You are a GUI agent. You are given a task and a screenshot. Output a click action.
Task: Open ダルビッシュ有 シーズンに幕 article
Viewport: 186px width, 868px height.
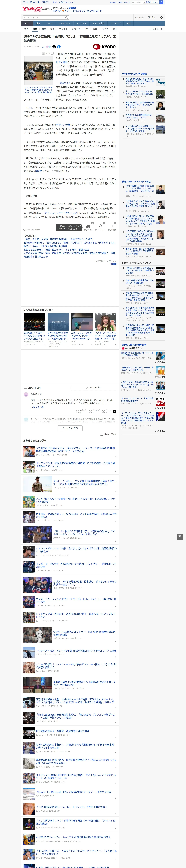coord(85,482)
